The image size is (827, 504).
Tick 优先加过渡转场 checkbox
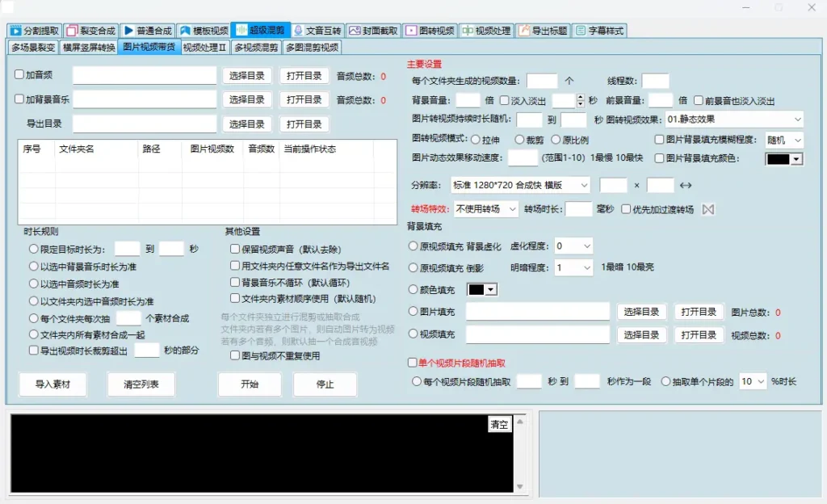click(x=626, y=209)
